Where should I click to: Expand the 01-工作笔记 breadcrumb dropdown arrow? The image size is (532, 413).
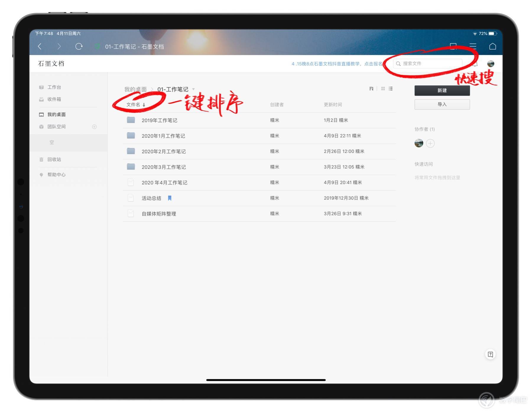click(194, 89)
